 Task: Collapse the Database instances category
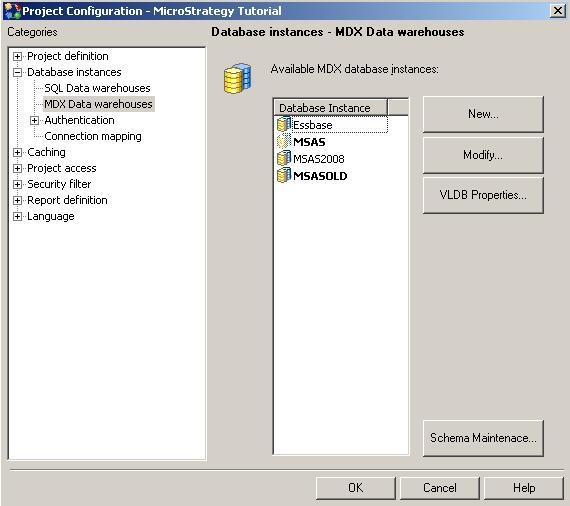point(17,72)
